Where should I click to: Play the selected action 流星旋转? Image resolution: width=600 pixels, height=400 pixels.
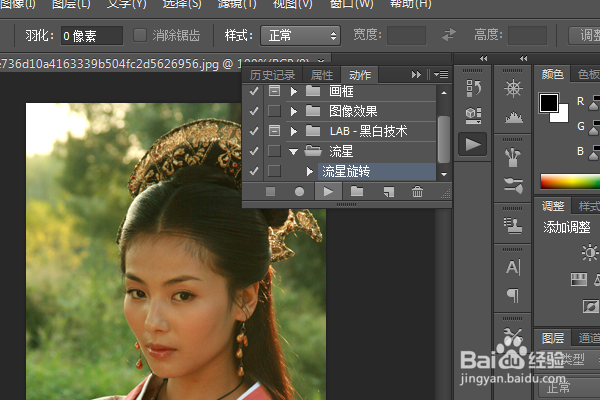[x=328, y=191]
